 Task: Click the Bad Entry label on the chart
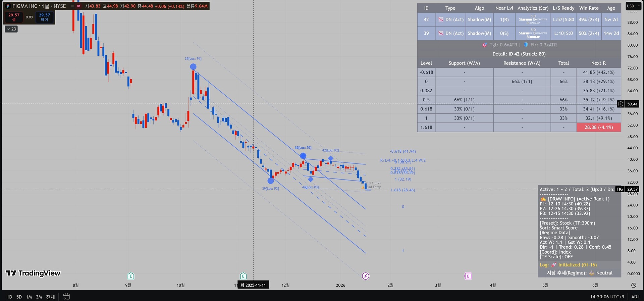point(374,187)
